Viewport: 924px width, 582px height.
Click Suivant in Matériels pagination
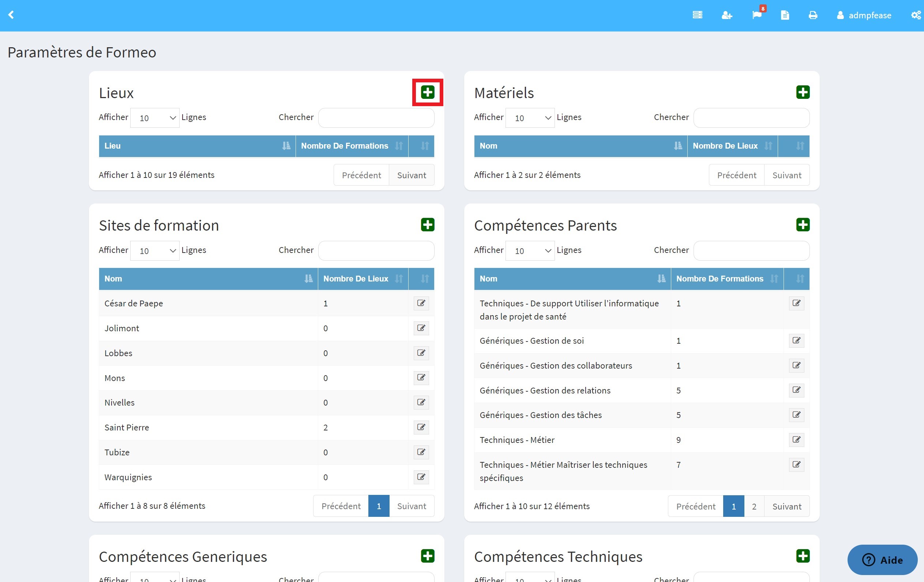coord(786,175)
